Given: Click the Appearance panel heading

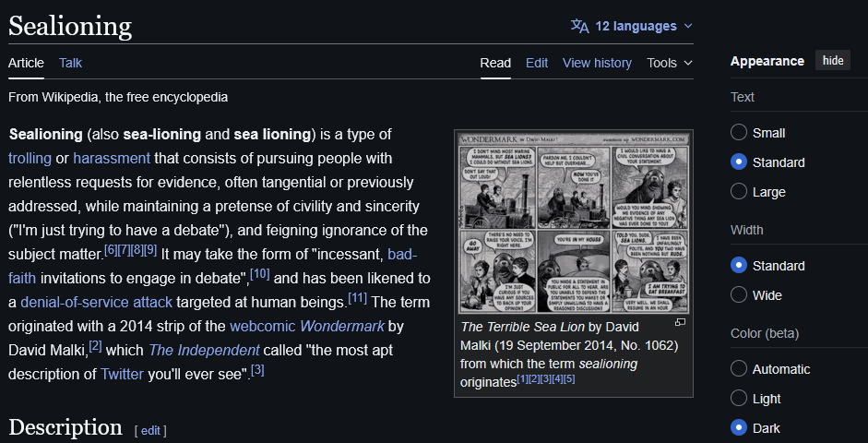Looking at the screenshot, I should pos(767,61).
